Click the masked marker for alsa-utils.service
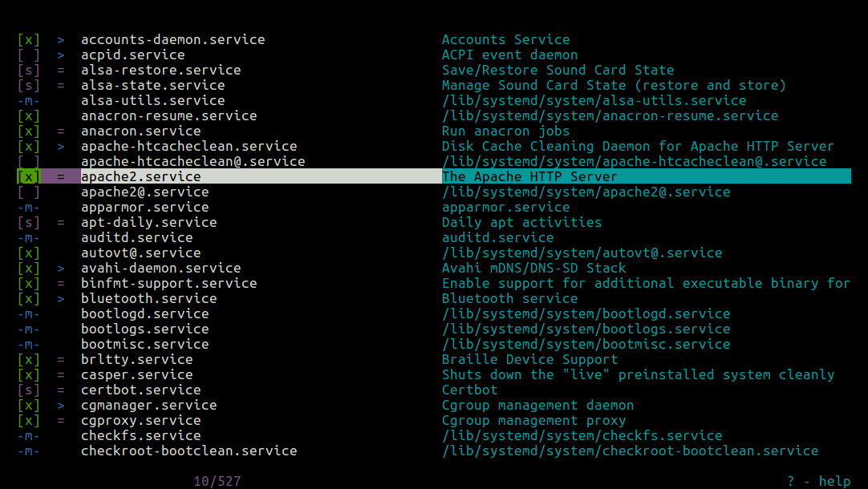The width and height of the screenshot is (868, 489). click(x=28, y=100)
